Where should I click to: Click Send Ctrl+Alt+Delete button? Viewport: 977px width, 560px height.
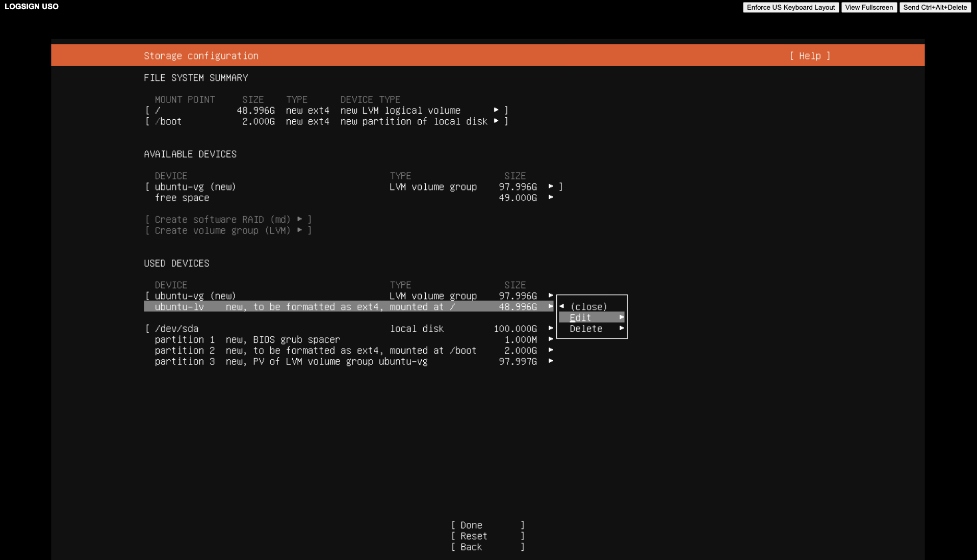935,7
